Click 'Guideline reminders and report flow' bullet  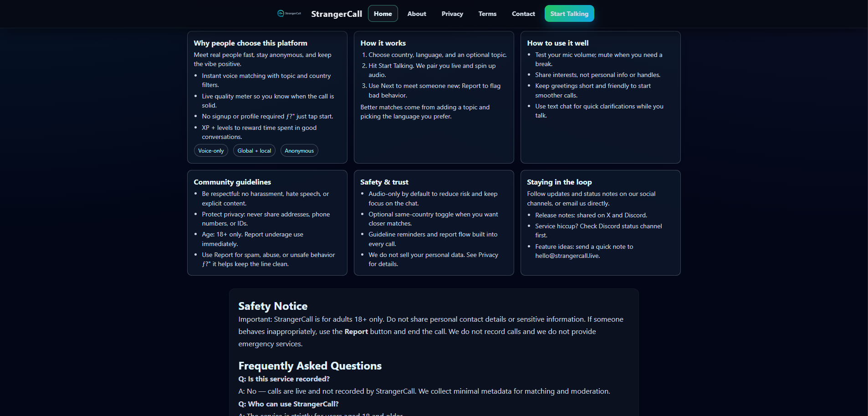tap(433, 239)
